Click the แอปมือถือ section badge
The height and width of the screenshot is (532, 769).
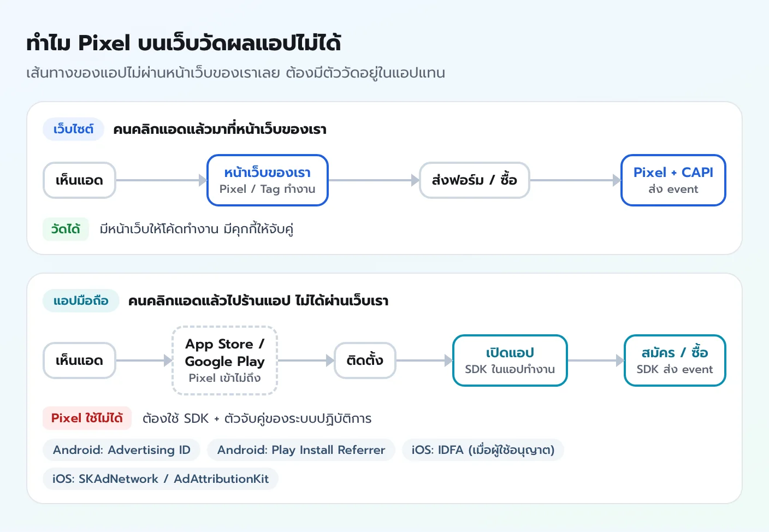pyautogui.click(x=81, y=301)
